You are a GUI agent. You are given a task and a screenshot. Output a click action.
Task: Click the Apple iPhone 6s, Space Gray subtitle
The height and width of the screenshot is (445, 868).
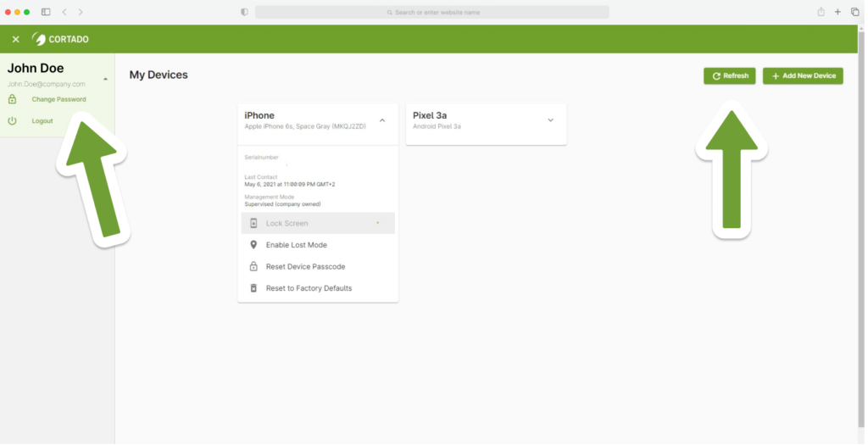(x=305, y=126)
